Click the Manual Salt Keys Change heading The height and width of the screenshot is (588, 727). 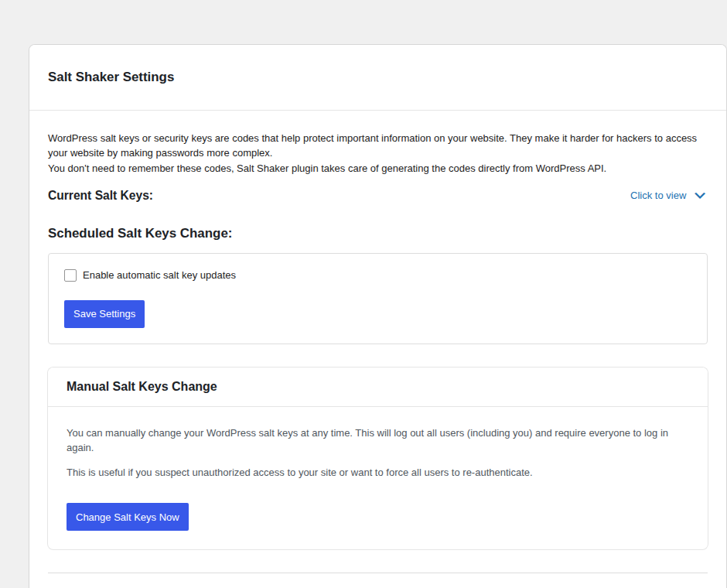[x=142, y=387]
